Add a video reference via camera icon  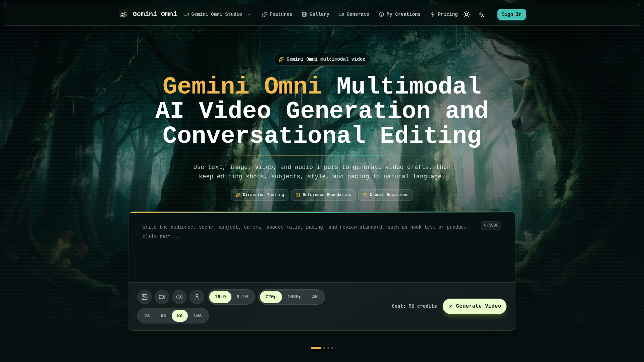pos(162,297)
